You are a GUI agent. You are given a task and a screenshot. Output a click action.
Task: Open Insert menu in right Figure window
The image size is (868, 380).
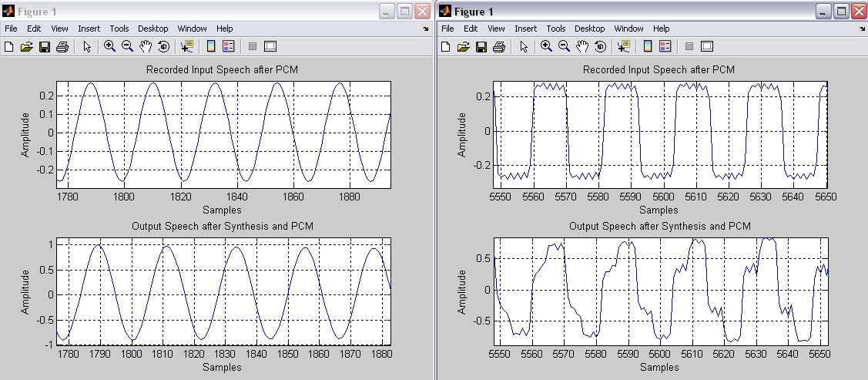[x=526, y=29]
